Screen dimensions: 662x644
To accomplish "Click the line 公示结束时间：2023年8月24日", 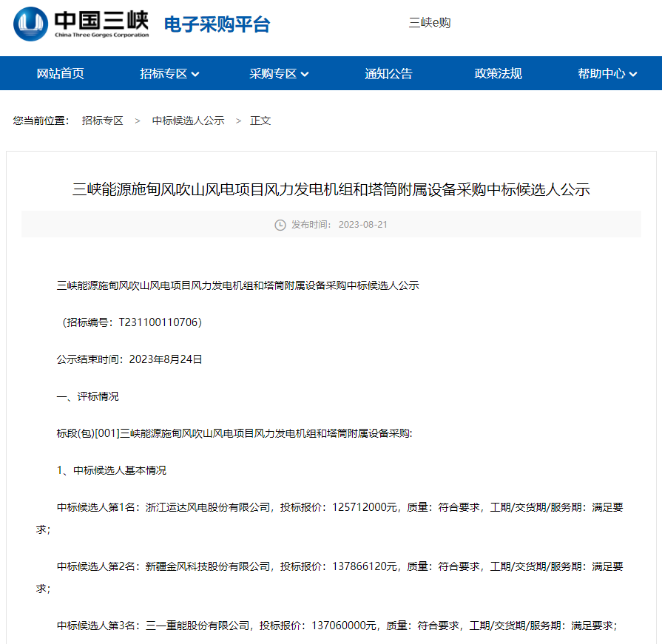I will click(x=129, y=359).
